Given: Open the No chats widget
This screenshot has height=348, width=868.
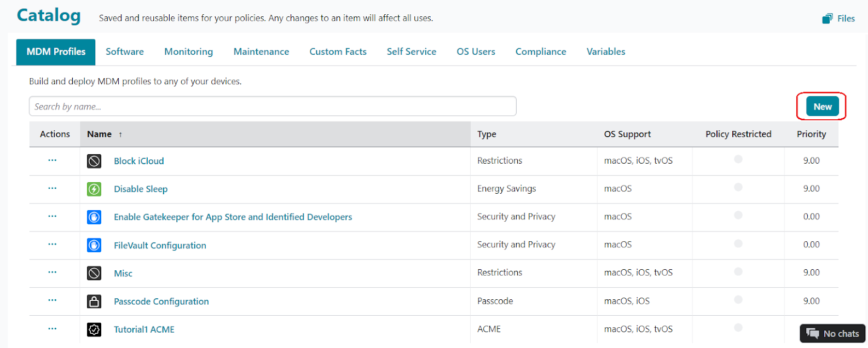Looking at the screenshot, I should point(833,334).
